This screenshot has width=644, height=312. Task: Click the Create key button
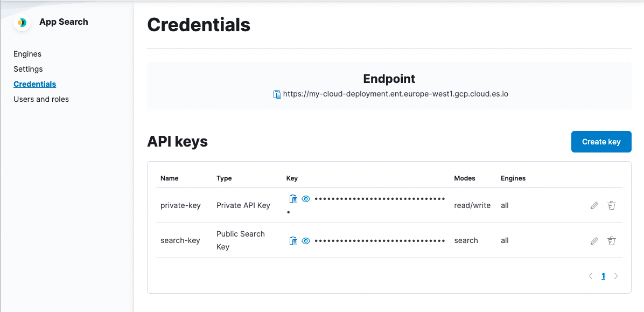601,142
